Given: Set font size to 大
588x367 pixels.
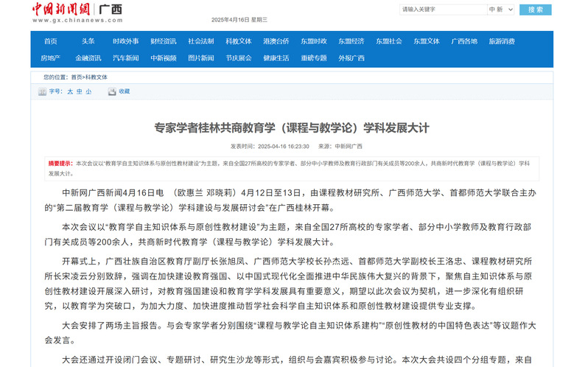Looking at the screenshot, I should (x=70, y=91).
